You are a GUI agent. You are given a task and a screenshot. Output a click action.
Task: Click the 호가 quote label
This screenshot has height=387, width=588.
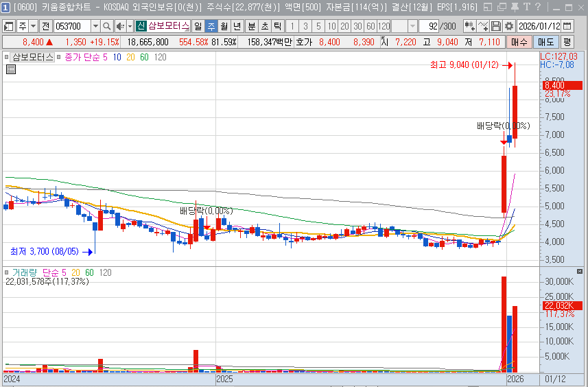(x=304, y=42)
